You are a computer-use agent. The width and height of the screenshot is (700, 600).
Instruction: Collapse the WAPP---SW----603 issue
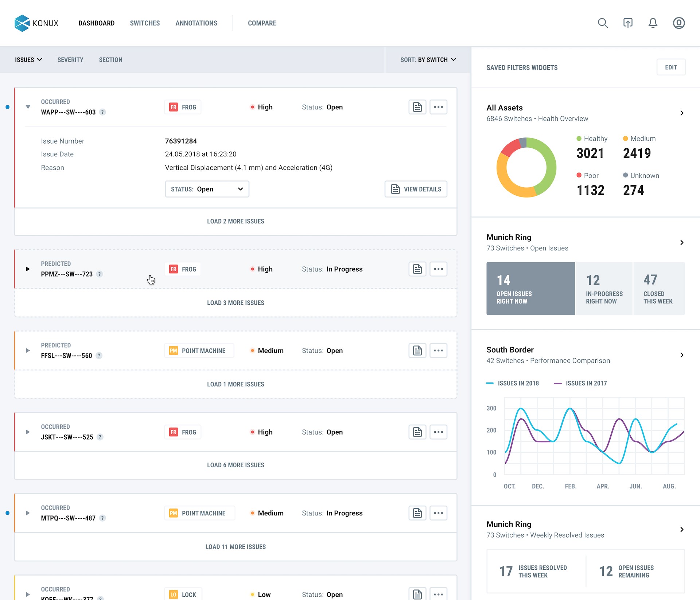click(x=28, y=107)
